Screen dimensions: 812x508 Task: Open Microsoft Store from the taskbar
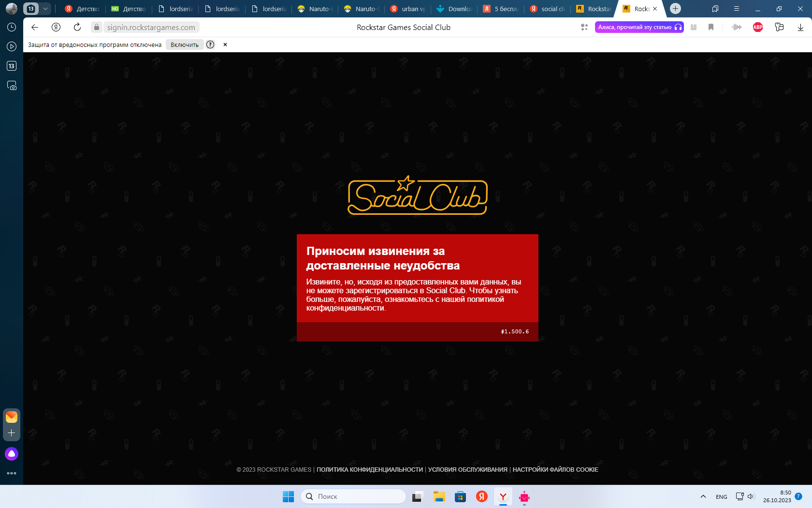(460, 496)
